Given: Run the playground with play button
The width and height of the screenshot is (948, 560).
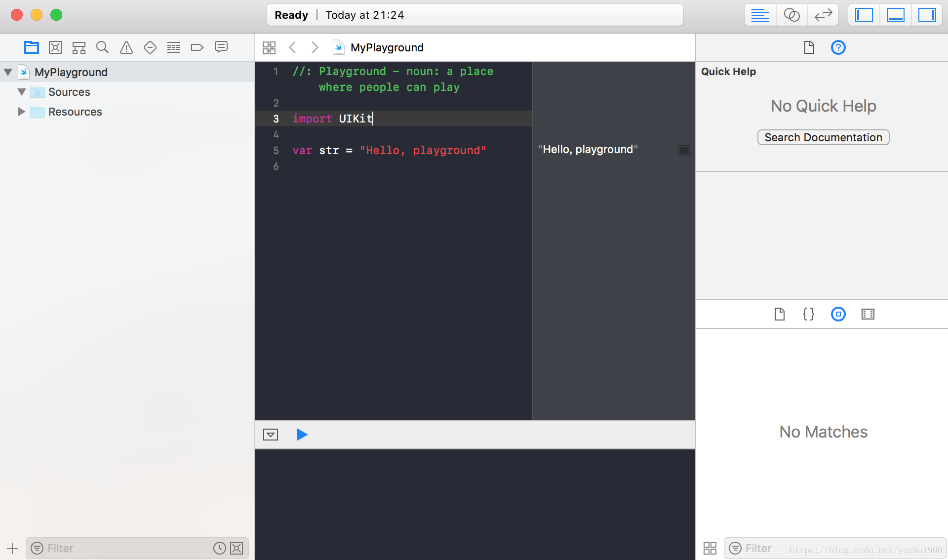Looking at the screenshot, I should 302,435.
